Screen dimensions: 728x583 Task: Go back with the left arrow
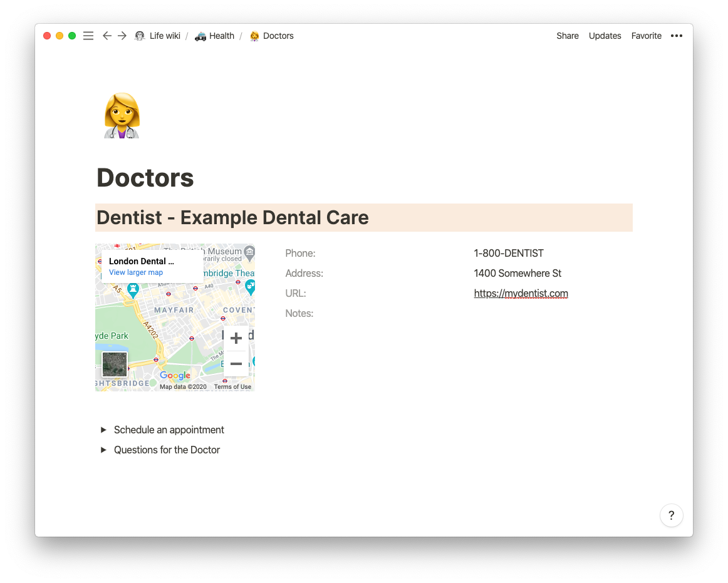point(107,36)
